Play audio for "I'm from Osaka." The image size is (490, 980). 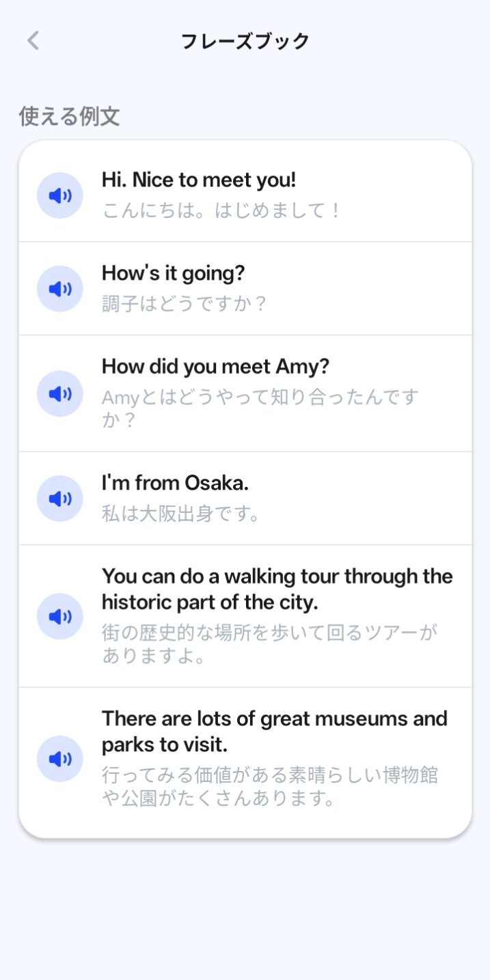pyautogui.click(x=60, y=499)
